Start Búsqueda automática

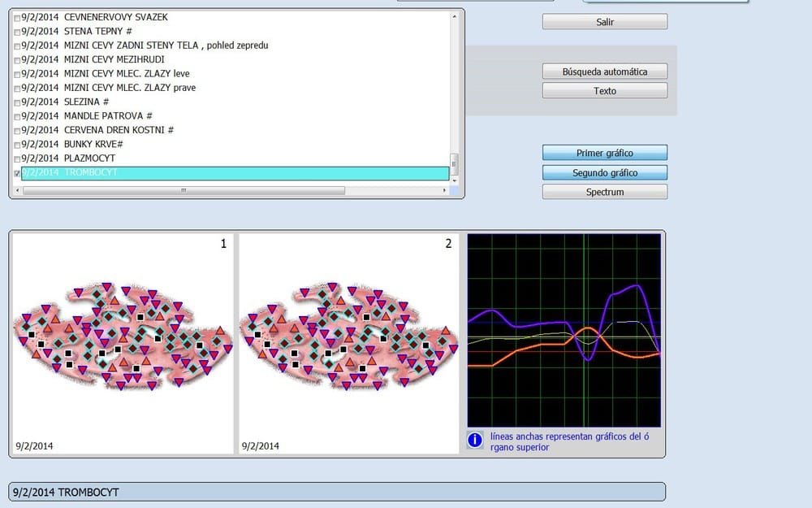pos(604,71)
